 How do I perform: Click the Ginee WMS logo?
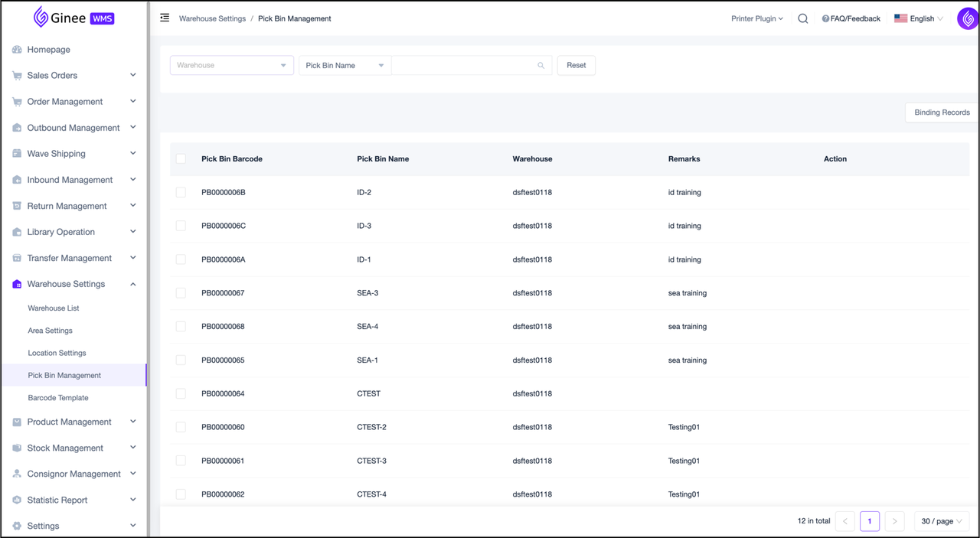73,18
